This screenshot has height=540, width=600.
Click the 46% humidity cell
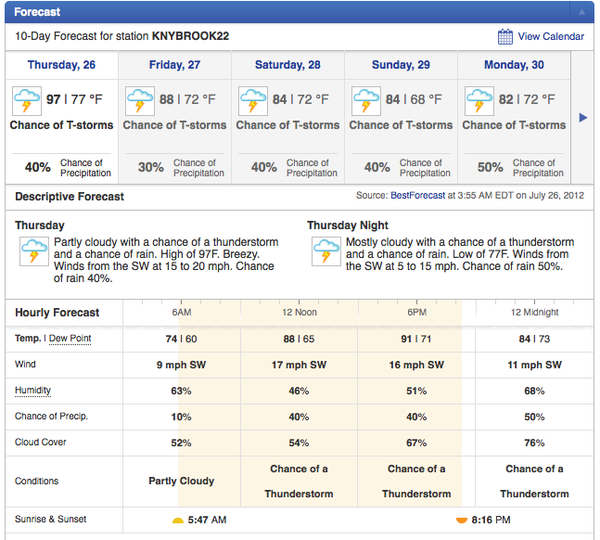pyautogui.click(x=299, y=391)
